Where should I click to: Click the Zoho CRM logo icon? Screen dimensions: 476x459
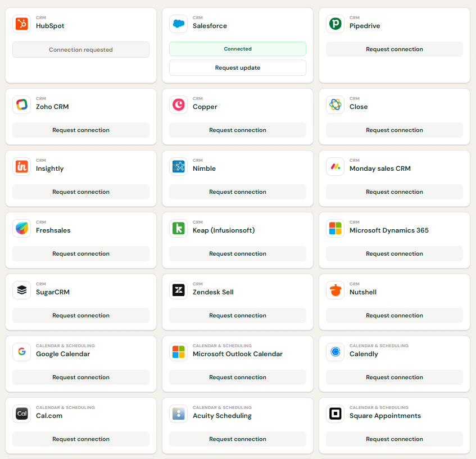(22, 104)
